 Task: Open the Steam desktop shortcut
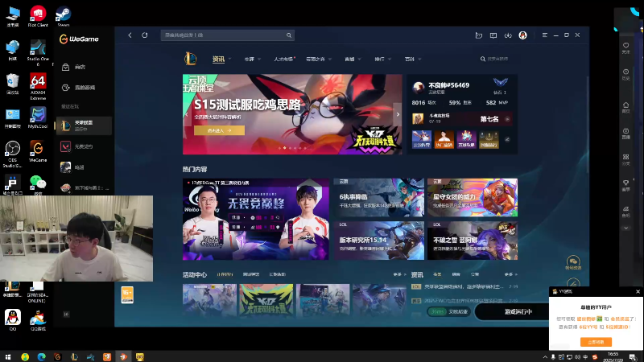(x=64, y=16)
